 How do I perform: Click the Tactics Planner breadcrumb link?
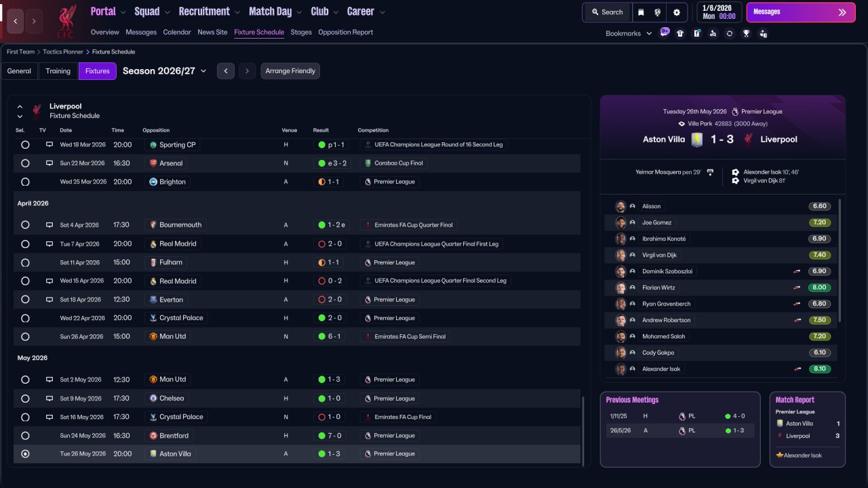coord(64,52)
